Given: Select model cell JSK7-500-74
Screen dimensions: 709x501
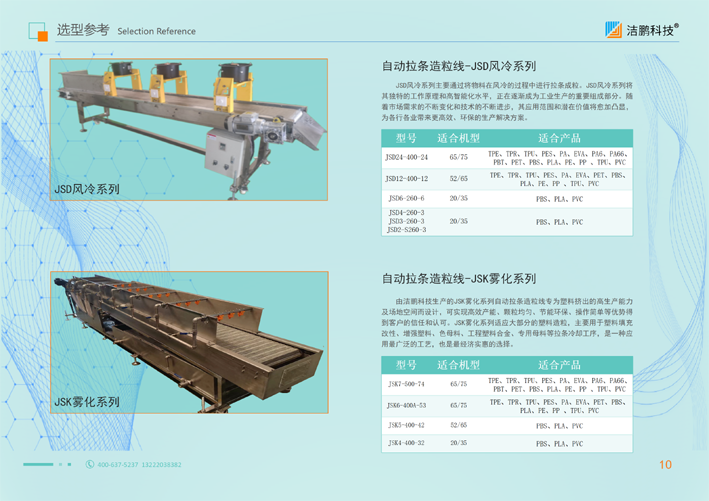Looking at the screenshot, I should pyautogui.click(x=406, y=384).
